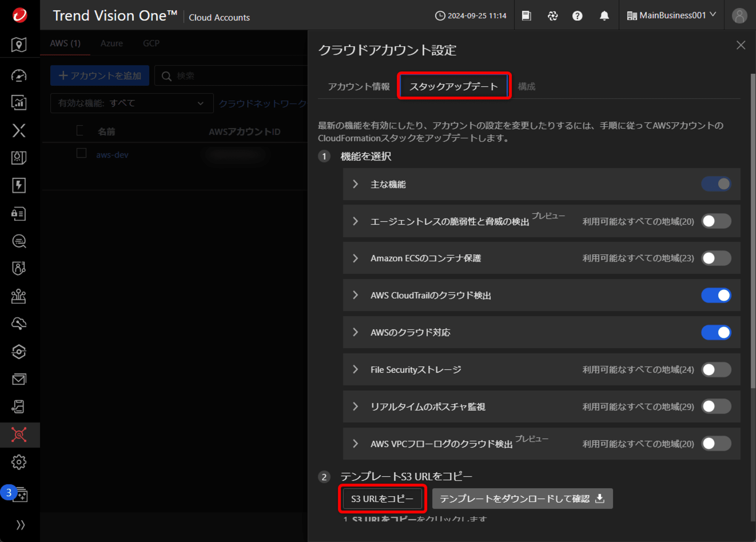The image size is (756, 542).
Task: Expand AWS VPCフローログのクラウド検出 chevron
Action: pos(355,443)
